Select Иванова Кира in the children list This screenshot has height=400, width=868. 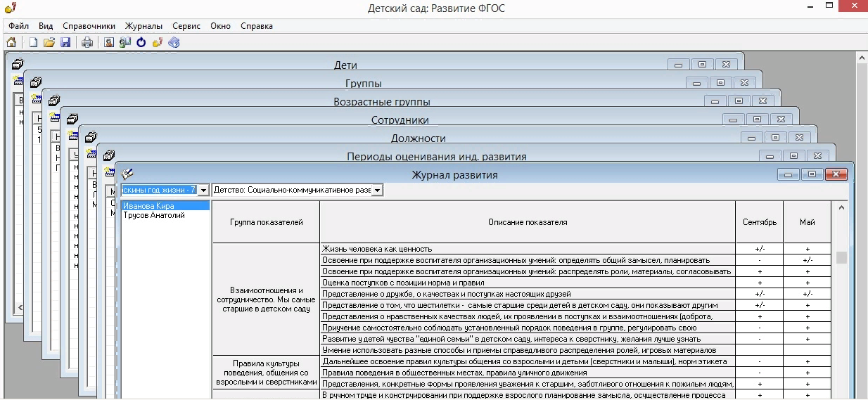click(x=148, y=206)
